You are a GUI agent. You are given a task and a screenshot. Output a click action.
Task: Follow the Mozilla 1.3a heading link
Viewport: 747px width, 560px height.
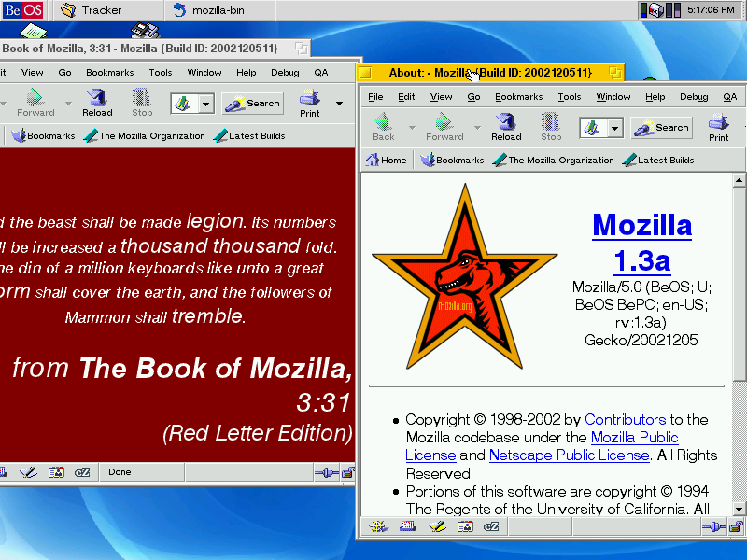pos(641,243)
